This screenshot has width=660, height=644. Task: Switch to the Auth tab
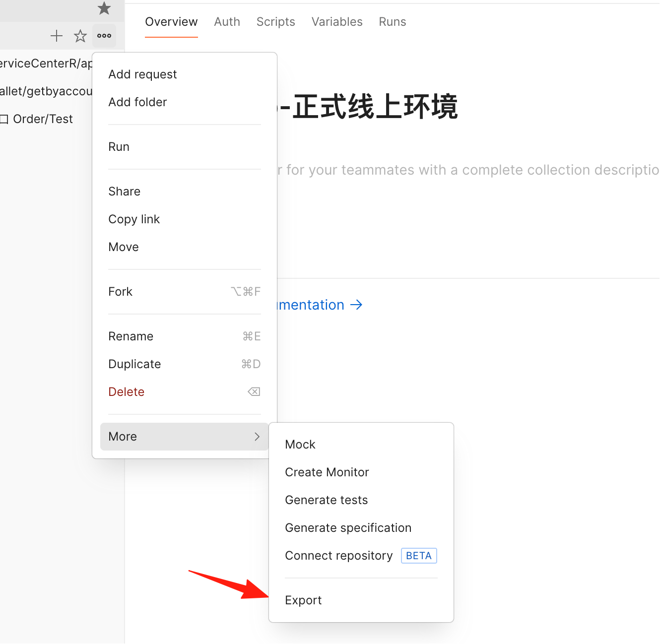click(227, 22)
